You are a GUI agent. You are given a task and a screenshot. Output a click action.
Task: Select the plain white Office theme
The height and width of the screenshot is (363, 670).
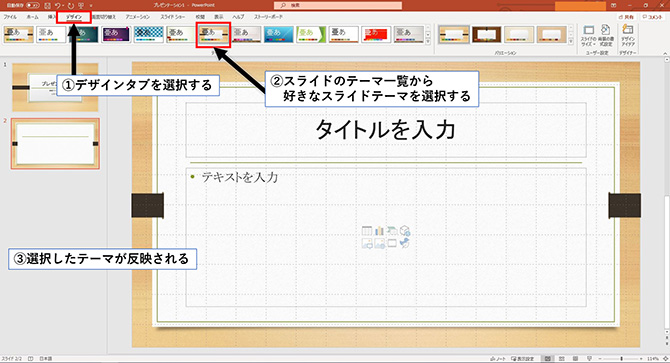pyautogui.click(x=51, y=35)
